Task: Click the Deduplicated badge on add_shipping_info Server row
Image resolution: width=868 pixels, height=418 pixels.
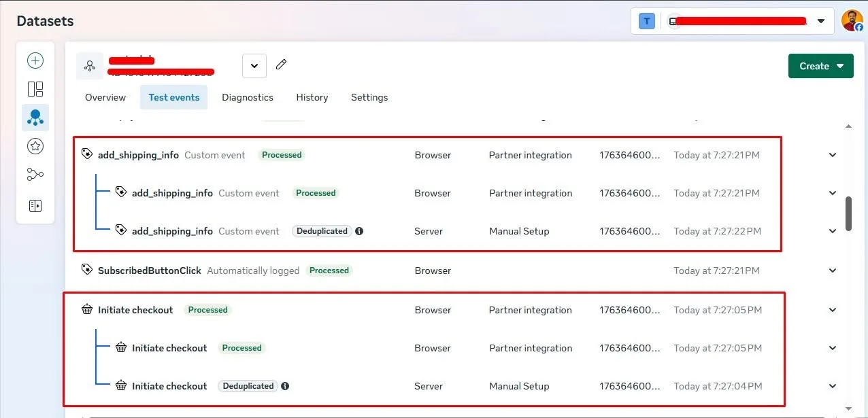Action: tap(322, 231)
